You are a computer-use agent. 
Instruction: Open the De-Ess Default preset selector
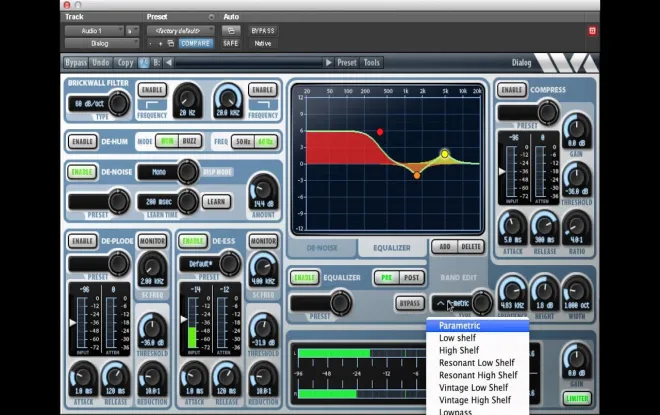(x=210, y=264)
